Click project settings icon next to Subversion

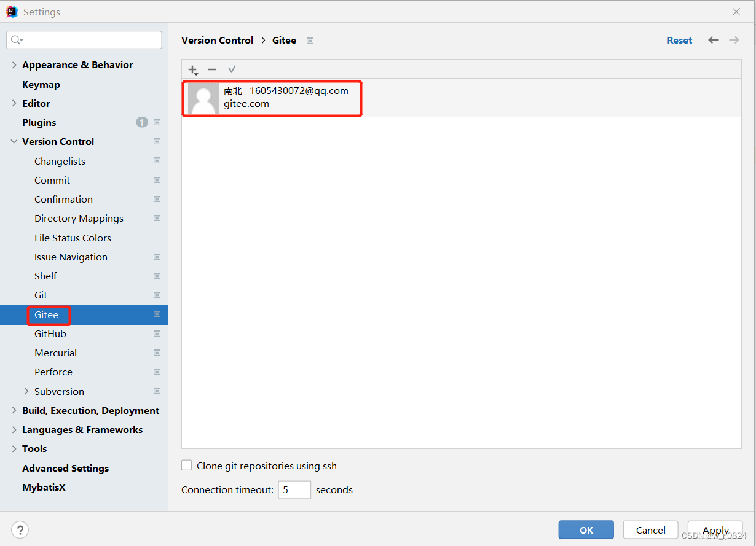[157, 391]
